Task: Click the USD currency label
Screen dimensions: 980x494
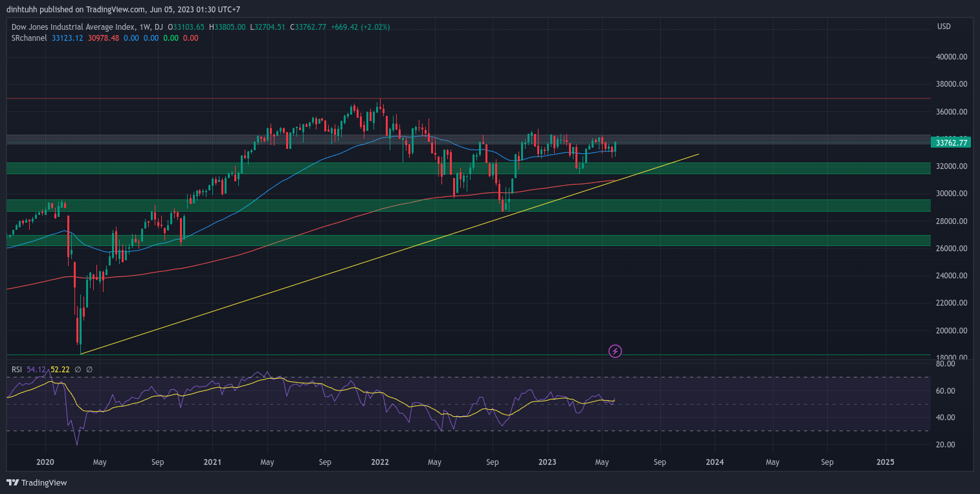Action: [x=944, y=27]
